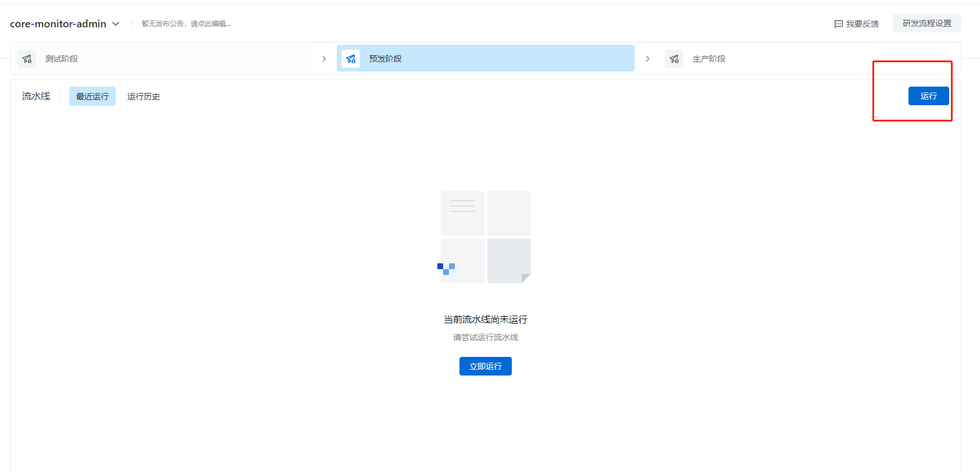Click the 我要反馈 feedback icon
980x472 pixels.
(839, 24)
